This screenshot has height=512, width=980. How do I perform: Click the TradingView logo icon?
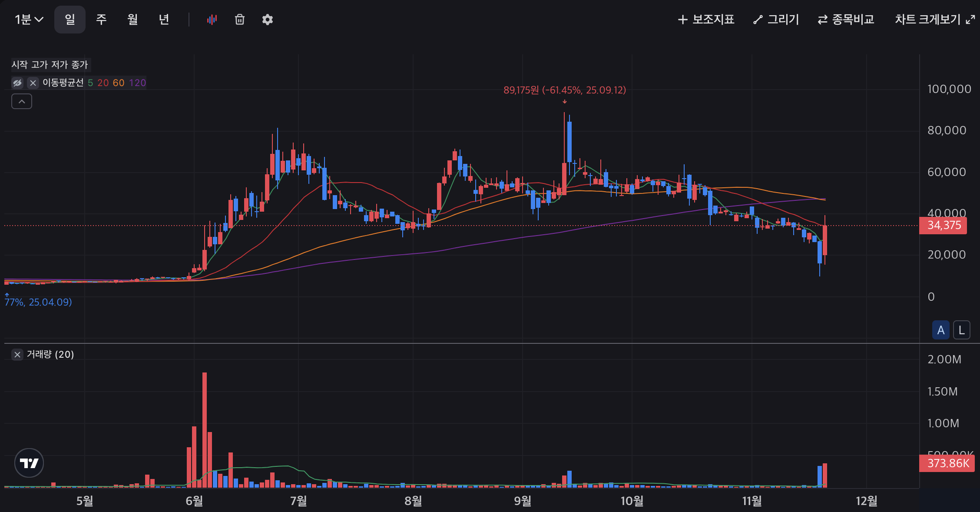pyautogui.click(x=29, y=463)
